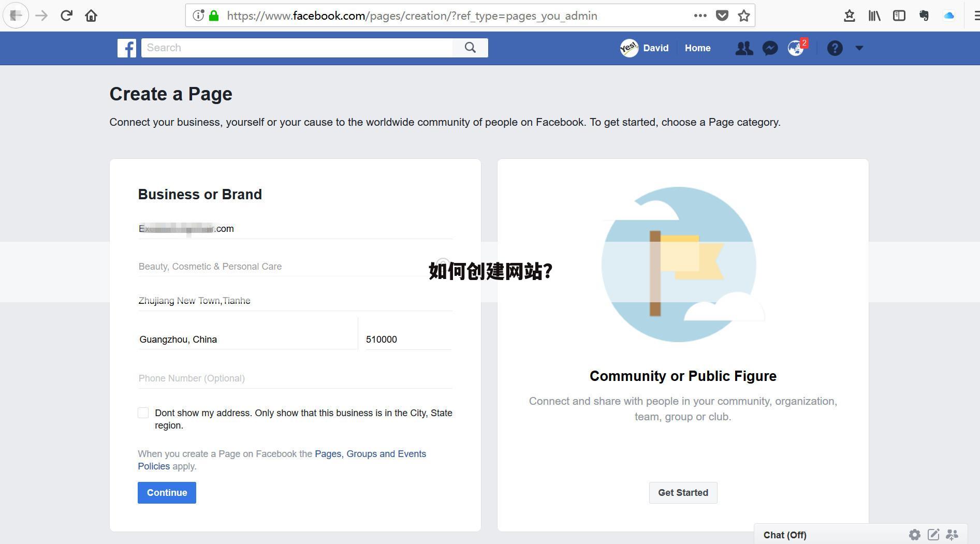Click the blue Continue button
This screenshot has height=544, width=980.
pos(167,492)
